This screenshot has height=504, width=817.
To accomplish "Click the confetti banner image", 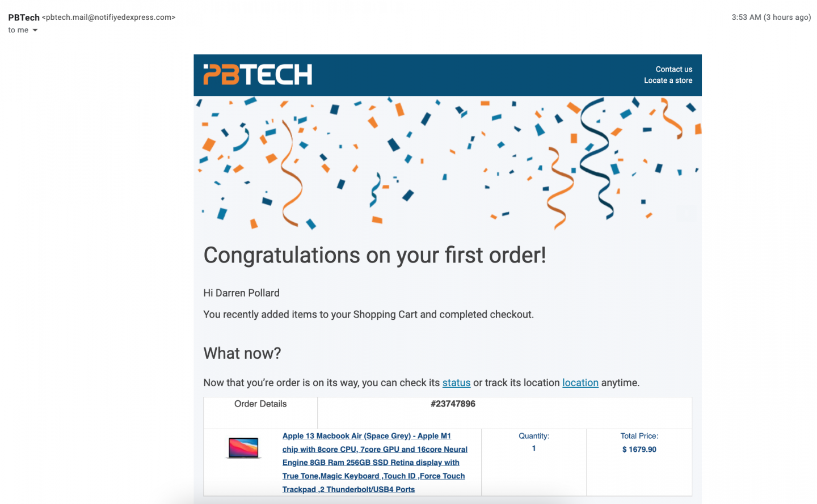I will (448, 163).
